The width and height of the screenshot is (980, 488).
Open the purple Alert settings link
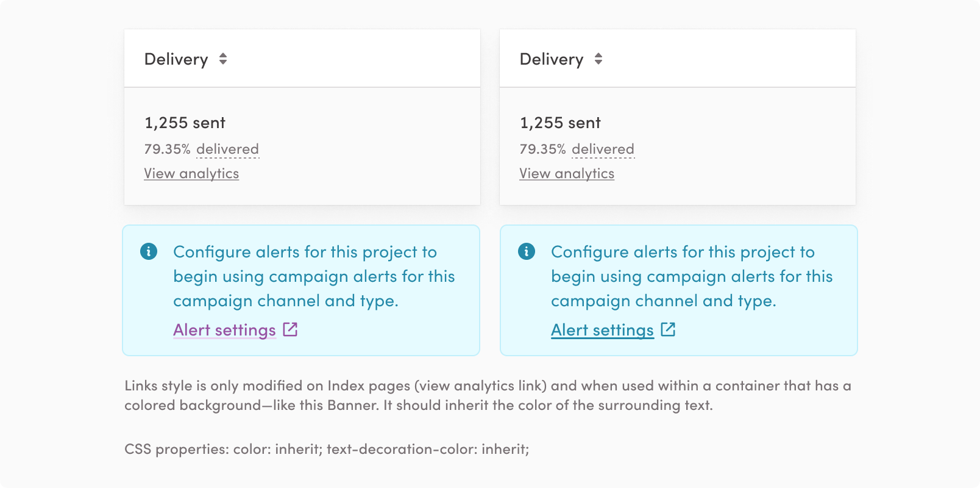224,330
